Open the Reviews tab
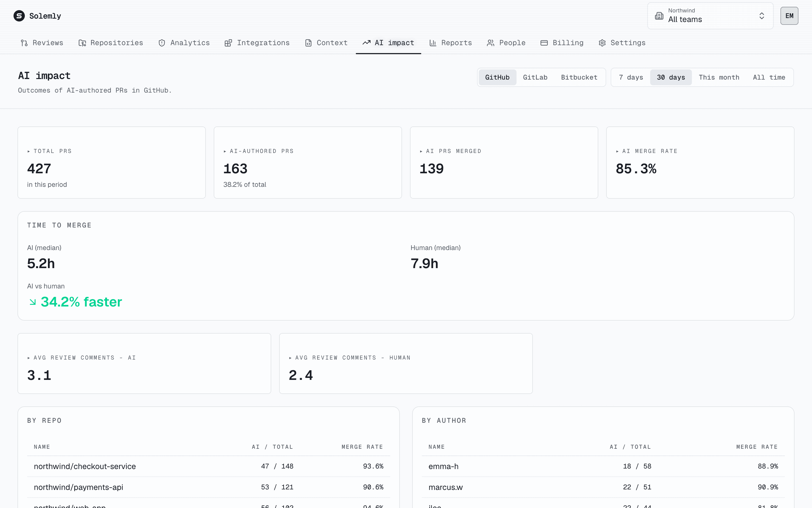The height and width of the screenshot is (508, 812). pyautogui.click(x=42, y=43)
